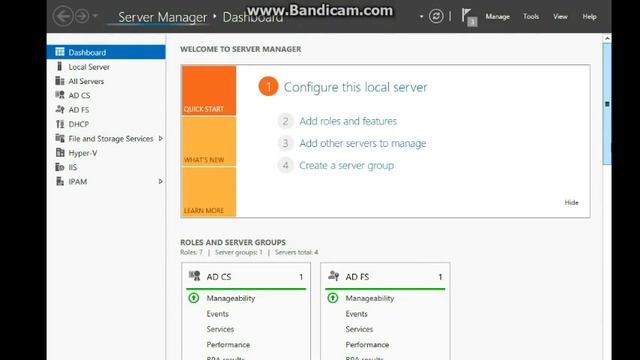The height and width of the screenshot is (360, 640).
Task: Open Manageability in the AD CS tile
Action: pos(231,298)
